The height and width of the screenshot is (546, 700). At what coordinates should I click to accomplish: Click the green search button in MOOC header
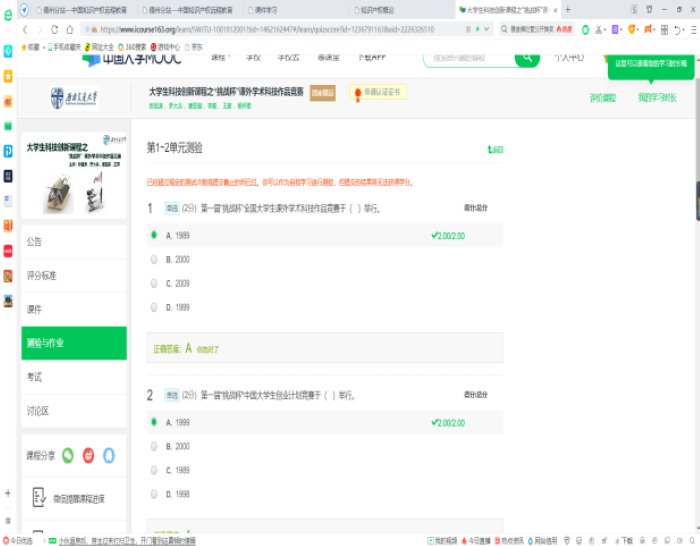[x=526, y=59]
